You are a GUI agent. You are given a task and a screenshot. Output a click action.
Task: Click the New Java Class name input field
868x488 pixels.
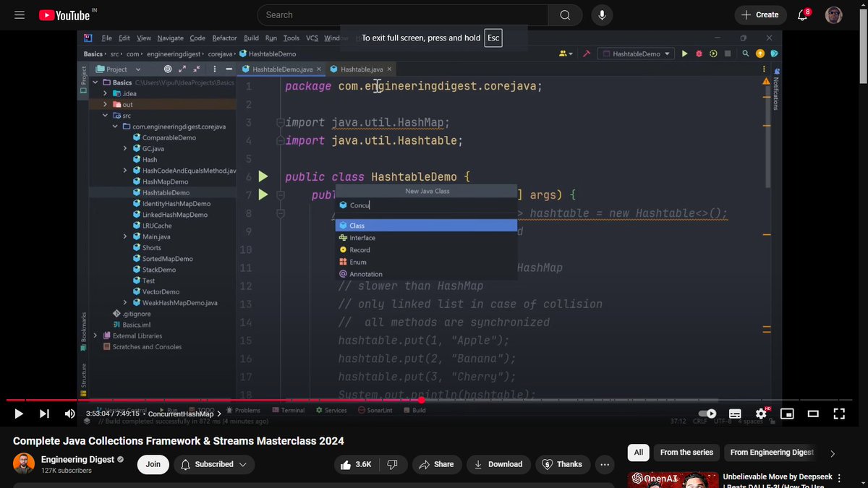426,205
